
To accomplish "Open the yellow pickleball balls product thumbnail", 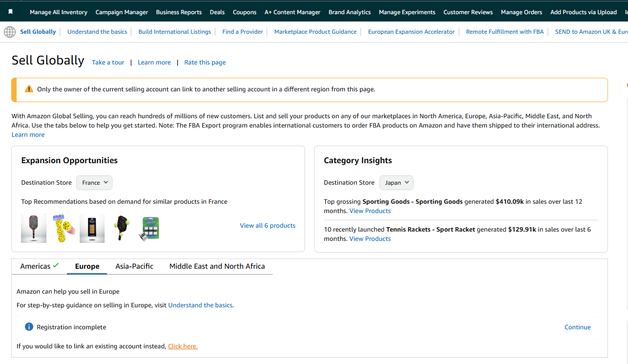I will (64, 228).
